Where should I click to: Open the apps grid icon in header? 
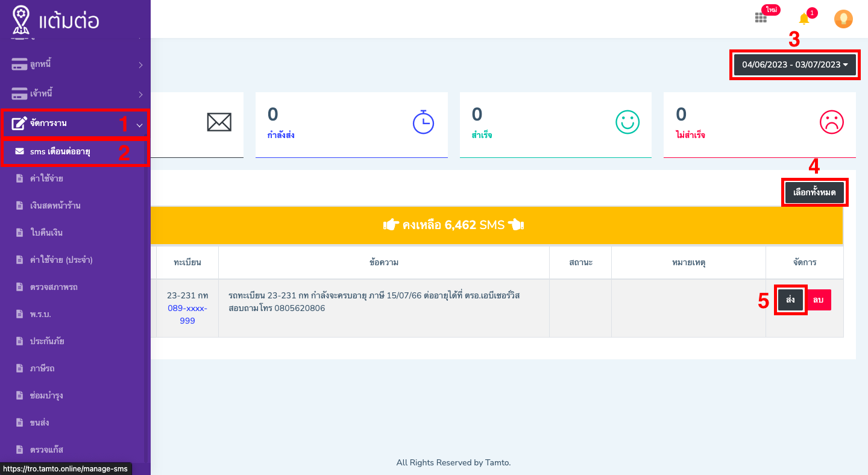point(761,17)
